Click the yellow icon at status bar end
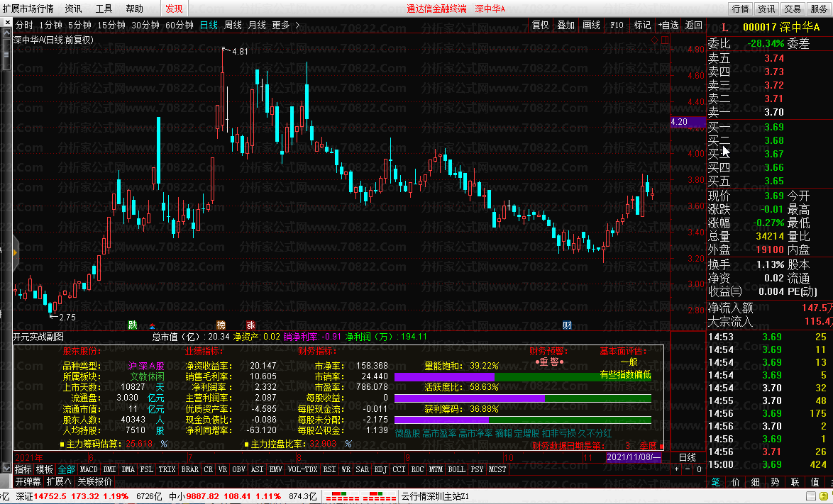This screenshot has height=504, width=833. pyautogui.click(x=824, y=497)
